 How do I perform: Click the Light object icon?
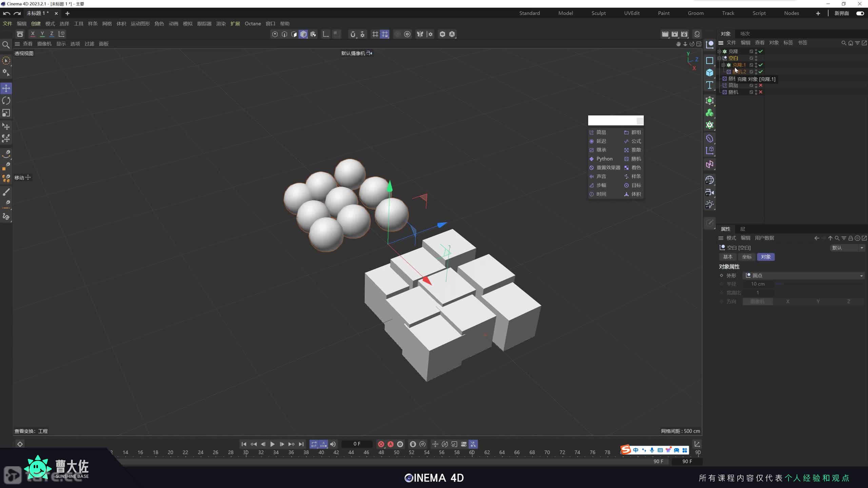coord(710,205)
